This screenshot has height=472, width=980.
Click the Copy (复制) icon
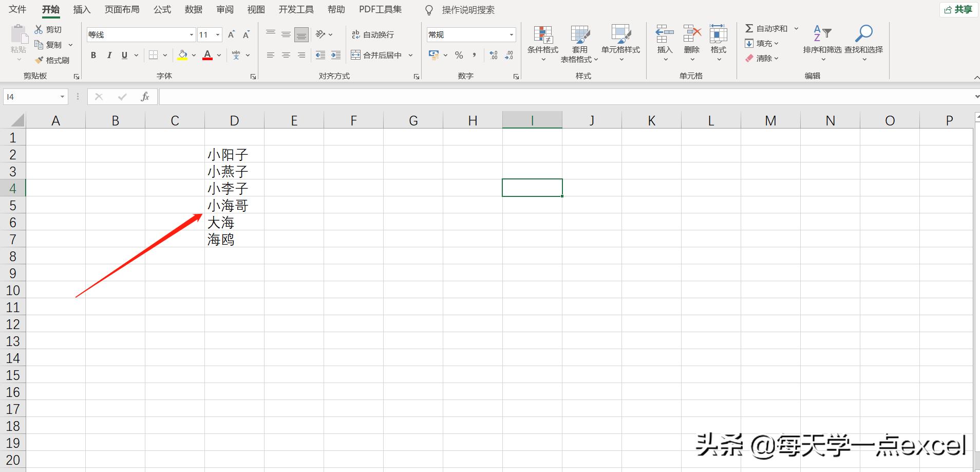pos(39,45)
